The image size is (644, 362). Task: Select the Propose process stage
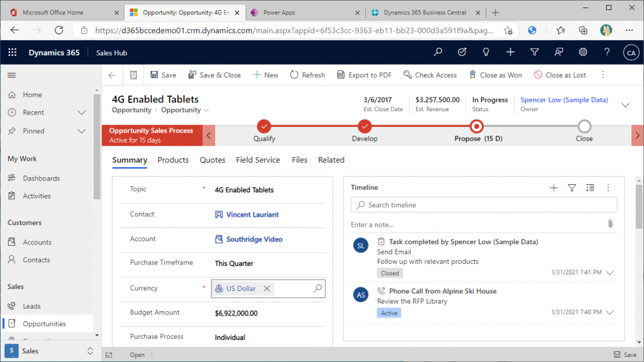tap(477, 126)
